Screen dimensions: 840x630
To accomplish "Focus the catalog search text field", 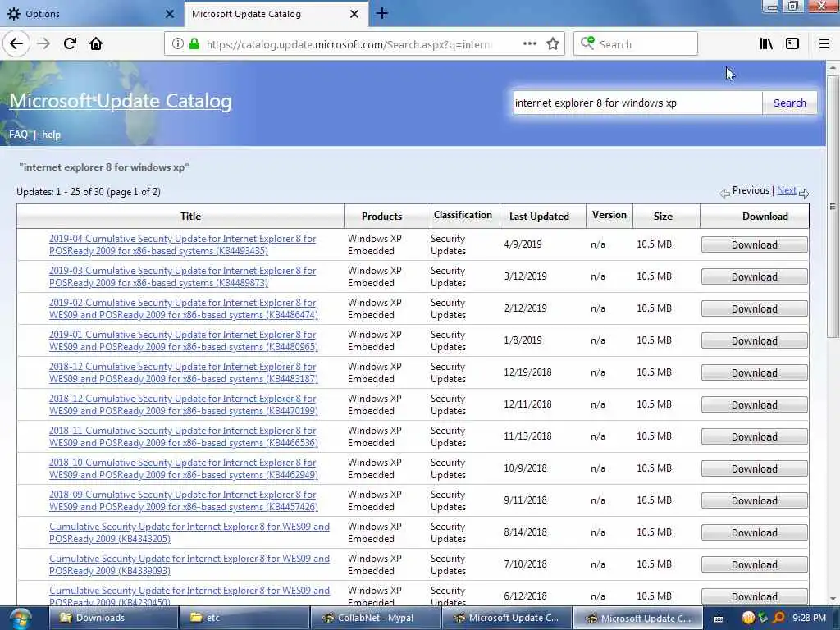I will pyautogui.click(x=637, y=103).
